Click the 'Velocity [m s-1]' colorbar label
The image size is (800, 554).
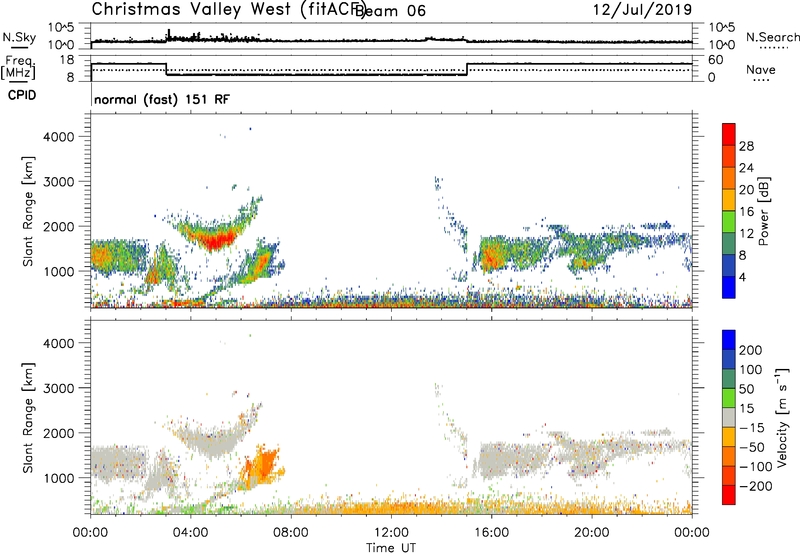[781, 417]
